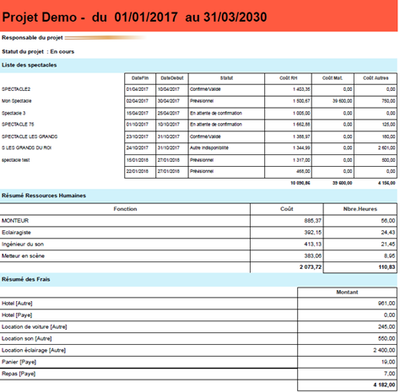Click the total hours 110,83
Viewport: 400px width, 392px height.
pos(360,267)
